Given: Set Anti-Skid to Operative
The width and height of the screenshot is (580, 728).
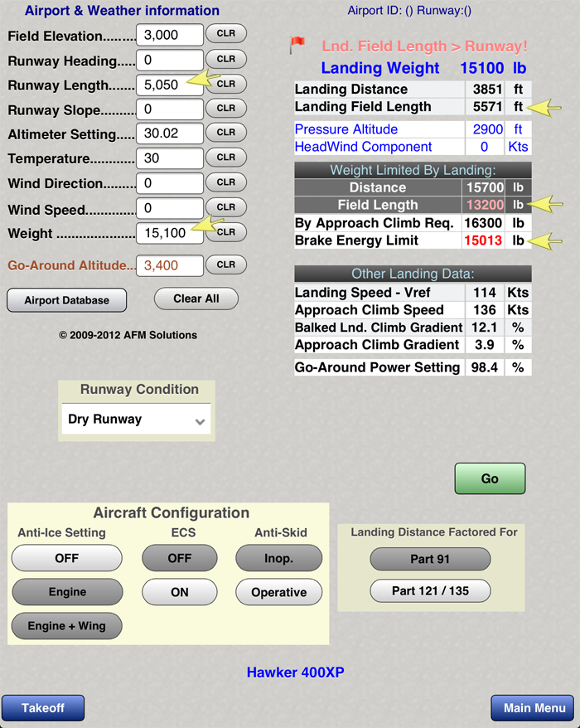Looking at the screenshot, I should point(279,592).
